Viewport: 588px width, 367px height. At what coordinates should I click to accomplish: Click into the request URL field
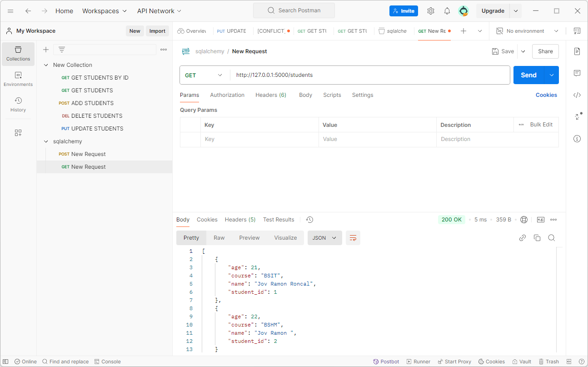click(370, 75)
